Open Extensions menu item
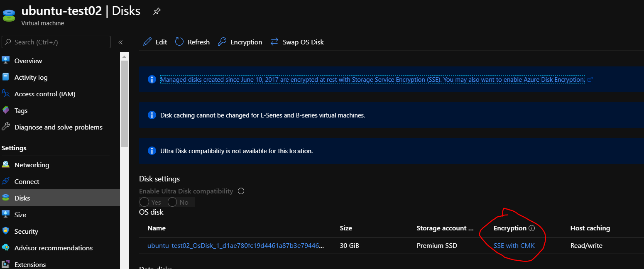Viewport: 644px width, 269px height. (x=60, y=264)
